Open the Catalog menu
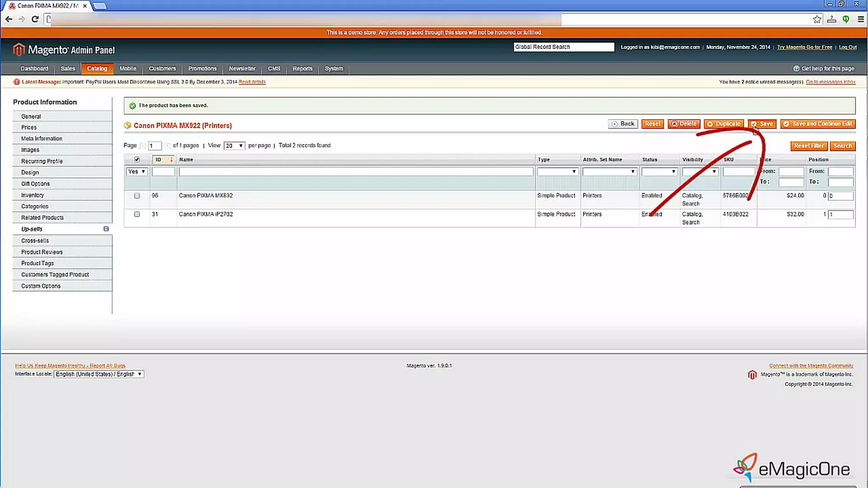Screen dimensions: 868x488 (x=97, y=69)
